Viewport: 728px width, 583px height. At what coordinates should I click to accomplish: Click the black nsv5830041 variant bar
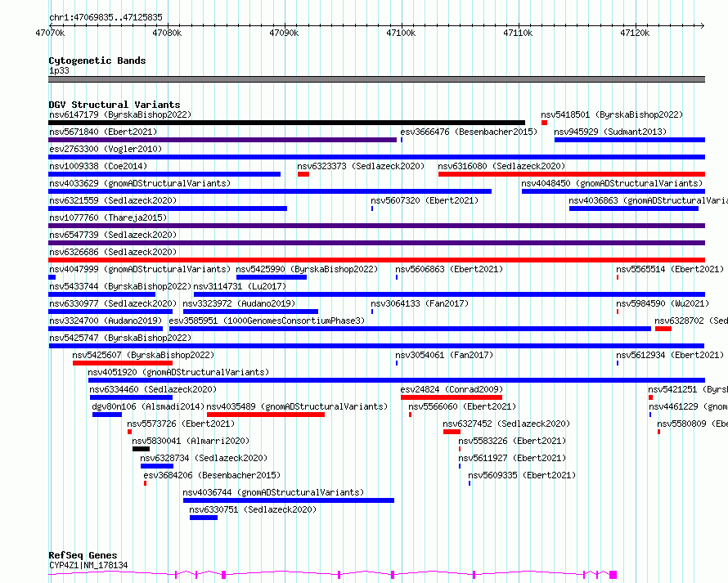[142, 449]
